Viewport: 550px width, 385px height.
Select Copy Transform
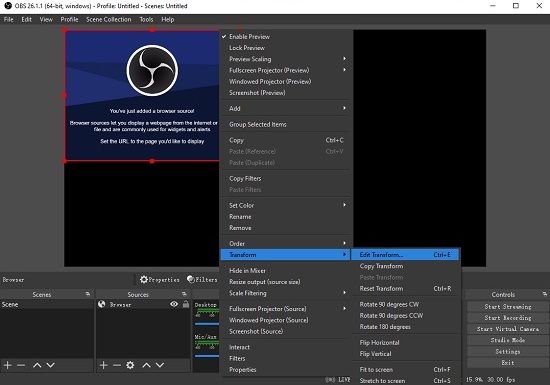[405, 266]
